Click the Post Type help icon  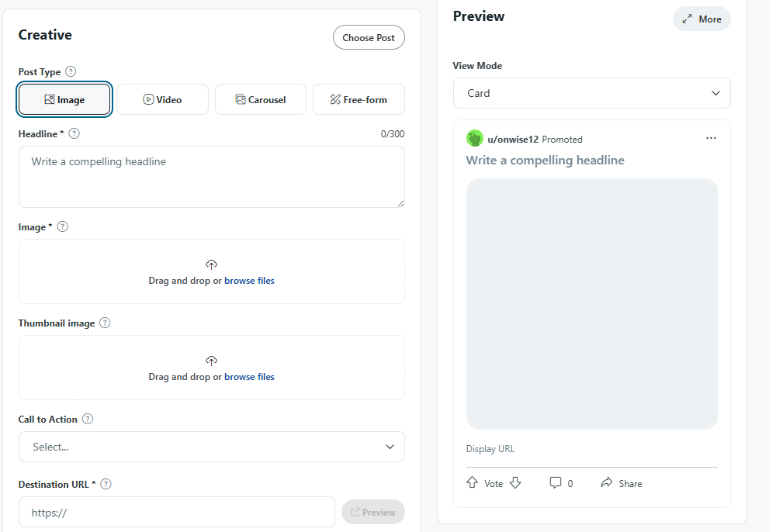[x=71, y=71]
